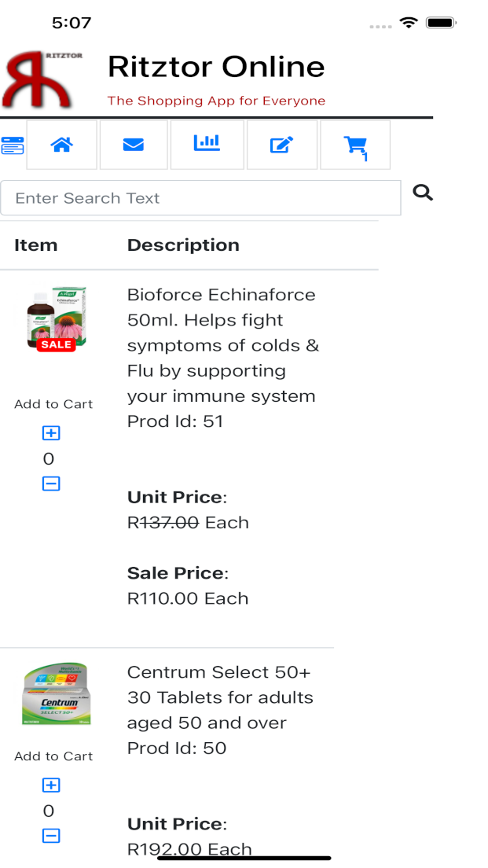Image resolution: width=488 pixels, height=868 pixels.
Task: Decrease Centrum quantity with minus icon
Action: [51, 836]
